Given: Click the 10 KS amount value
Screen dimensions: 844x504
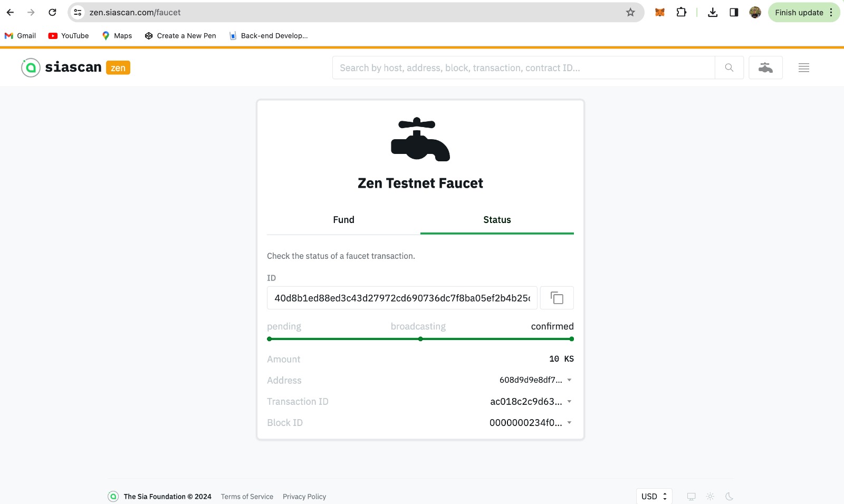Looking at the screenshot, I should click(x=561, y=359).
